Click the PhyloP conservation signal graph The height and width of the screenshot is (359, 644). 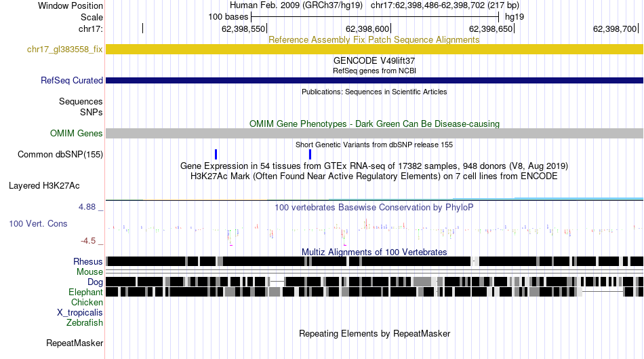[x=374, y=232]
